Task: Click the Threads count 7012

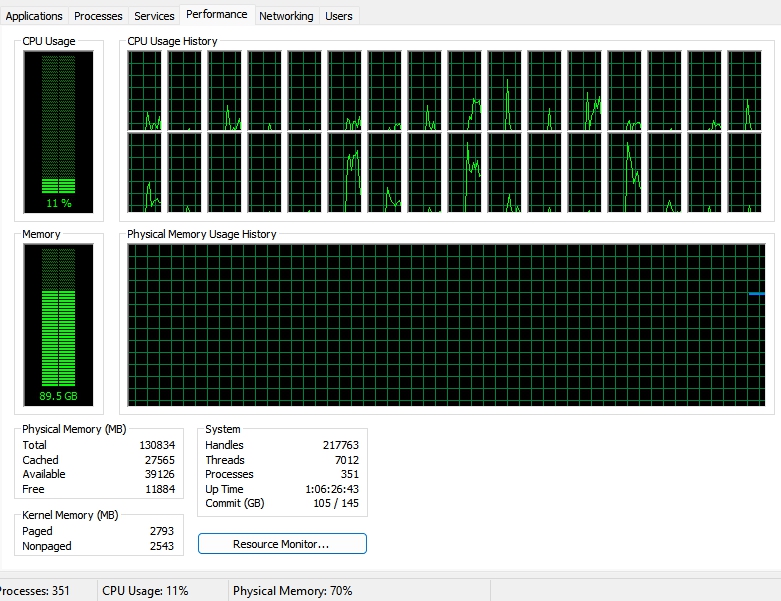Action: 347,460
